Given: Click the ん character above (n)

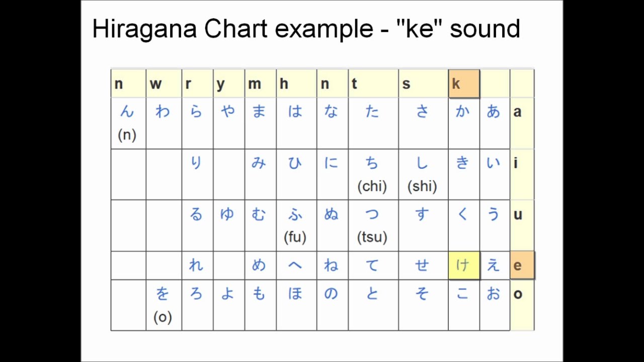Looking at the screenshot, I should 127,112.
